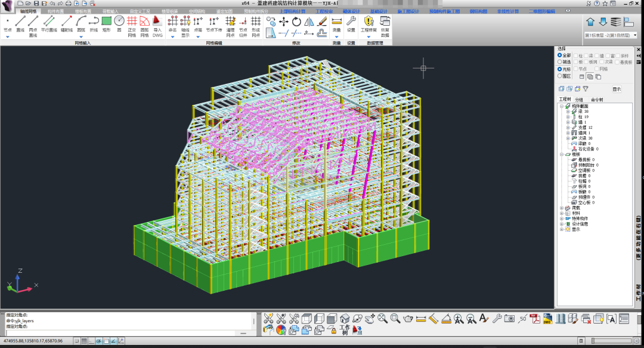Pick the 平行直线 parallel line tool

tap(49, 24)
